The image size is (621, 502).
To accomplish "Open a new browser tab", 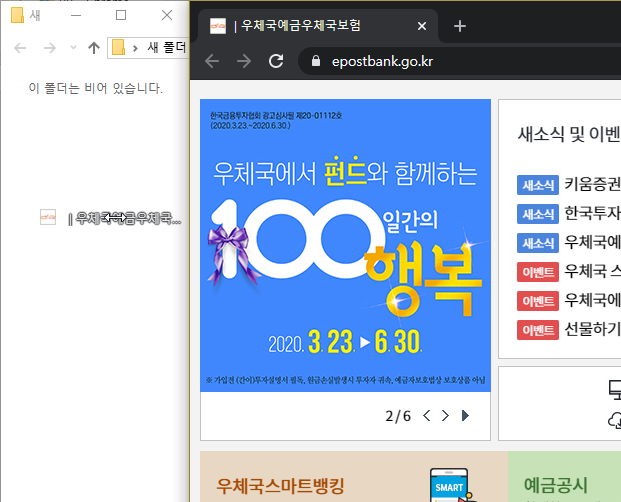I will pos(459,26).
